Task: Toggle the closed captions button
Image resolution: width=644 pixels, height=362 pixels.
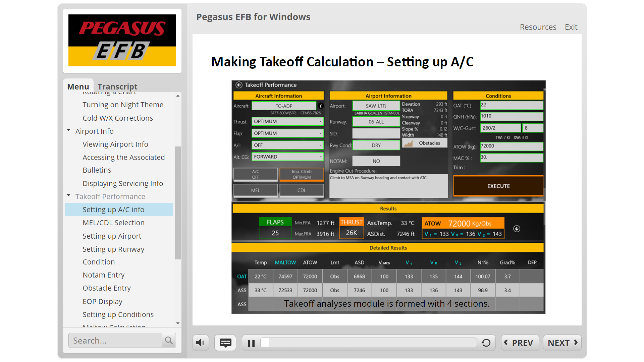Action: click(x=225, y=343)
